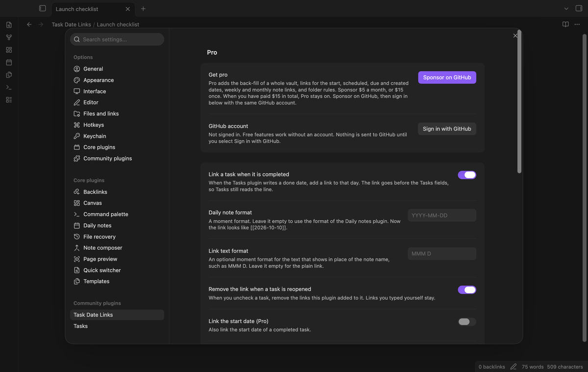Viewport: 588px width, 372px height.
Task: Open Note composer plugin settings
Action: coord(117,248)
